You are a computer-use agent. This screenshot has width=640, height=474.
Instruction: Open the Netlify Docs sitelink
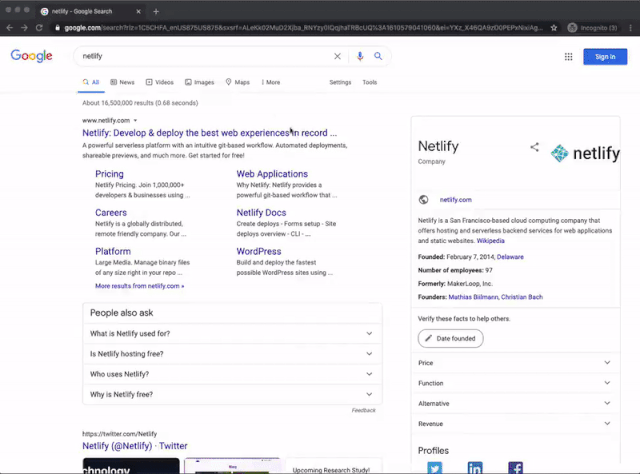261,213
